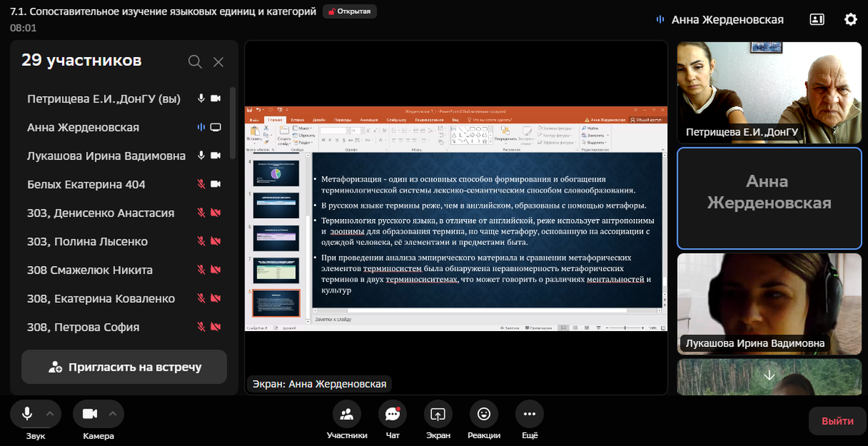Click camera icon for Белых Екатерина 404
The height and width of the screenshot is (446, 868).
point(216,184)
